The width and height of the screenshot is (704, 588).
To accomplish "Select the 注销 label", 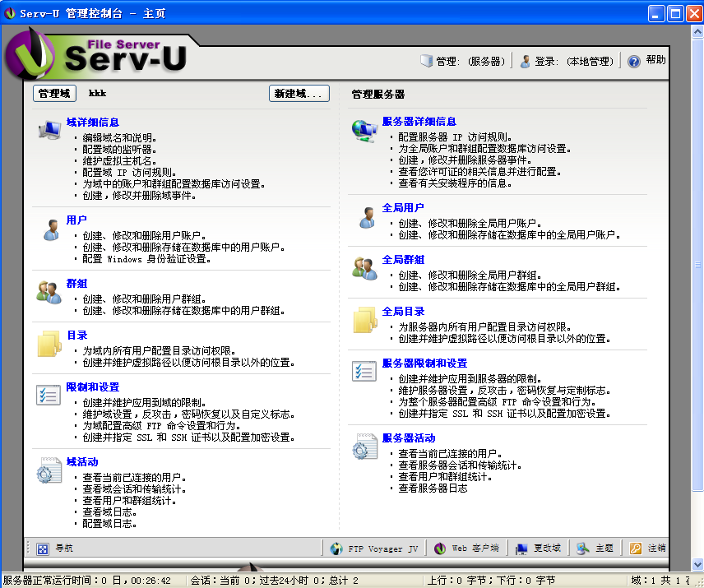I will pyautogui.click(x=656, y=548).
